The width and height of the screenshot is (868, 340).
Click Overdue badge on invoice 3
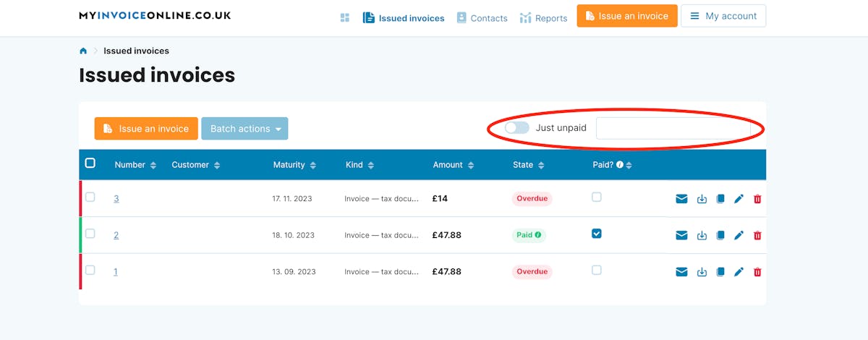(x=532, y=198)
